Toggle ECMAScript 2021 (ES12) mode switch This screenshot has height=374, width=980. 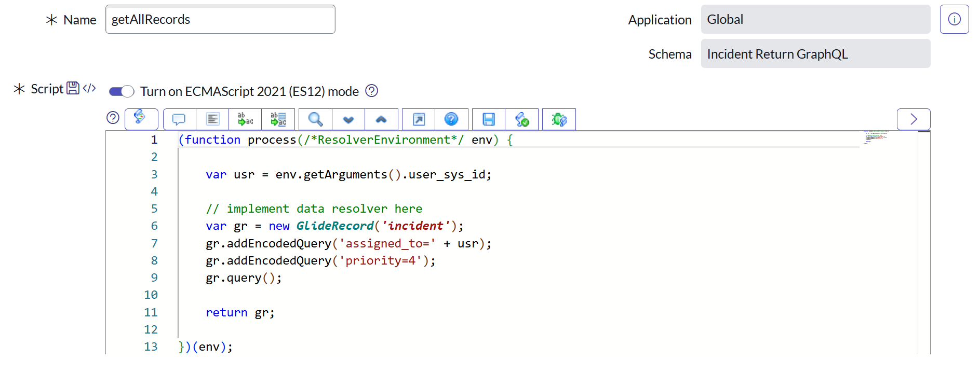point(122,92)
